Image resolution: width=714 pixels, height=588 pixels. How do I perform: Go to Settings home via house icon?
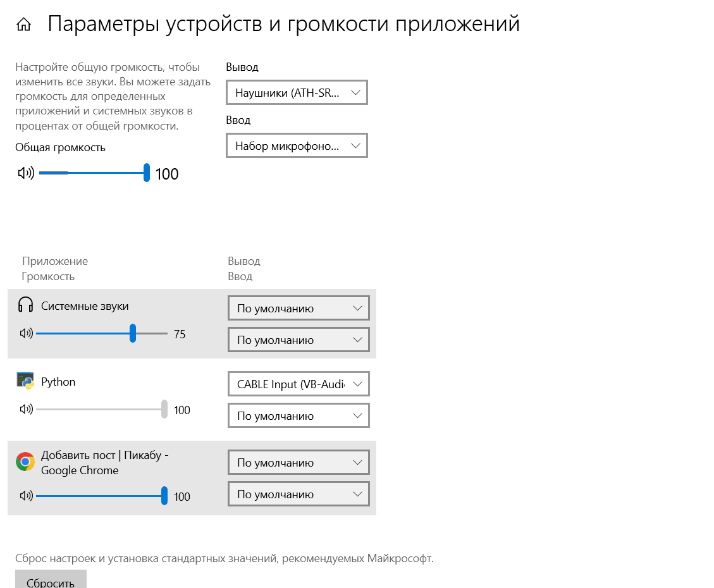pyautogui.click(x=23, y=24)
